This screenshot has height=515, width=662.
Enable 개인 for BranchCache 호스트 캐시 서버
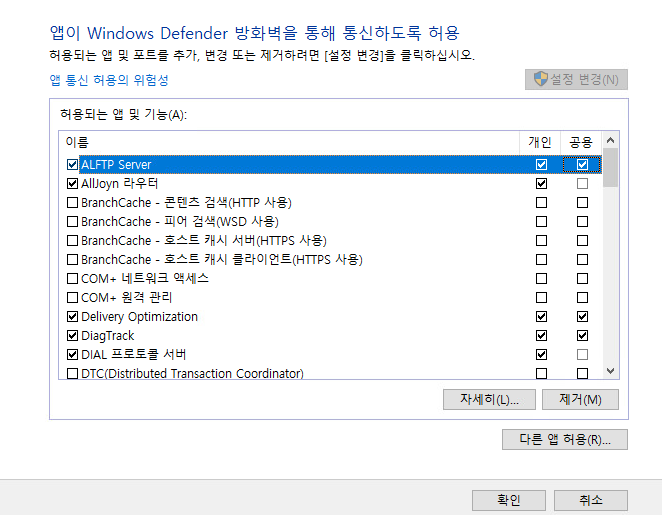click(541, 241)
